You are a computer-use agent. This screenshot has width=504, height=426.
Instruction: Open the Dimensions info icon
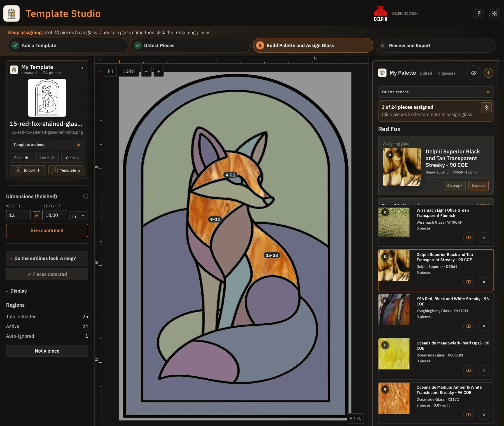[86, 196]
